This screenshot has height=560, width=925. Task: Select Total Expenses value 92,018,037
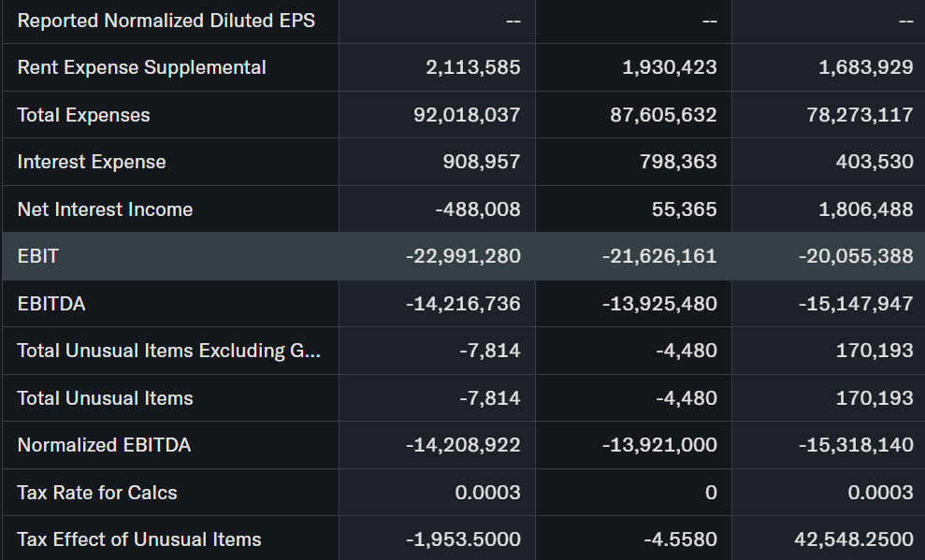coord(467,115)
